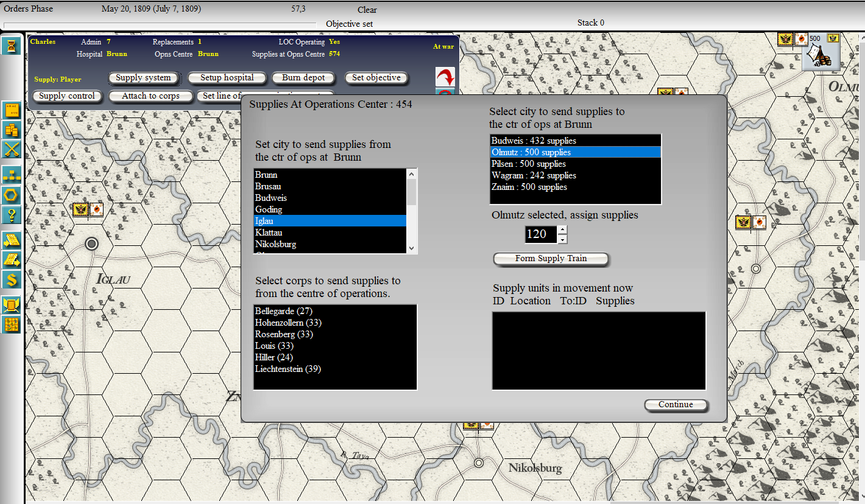Open the dollar sign finances icon
The image size is (865, 504).
[x=12, y=279]
